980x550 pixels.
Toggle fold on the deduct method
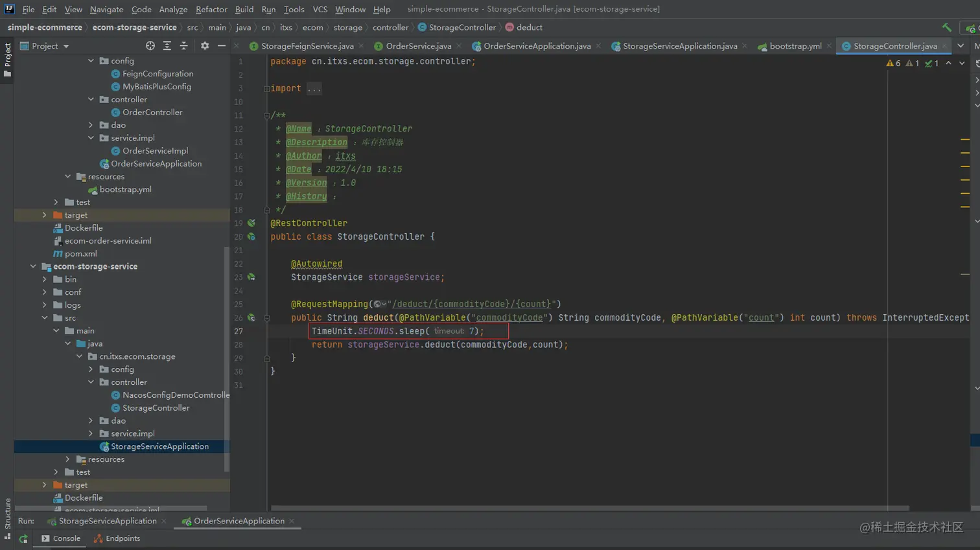[266, 318]
